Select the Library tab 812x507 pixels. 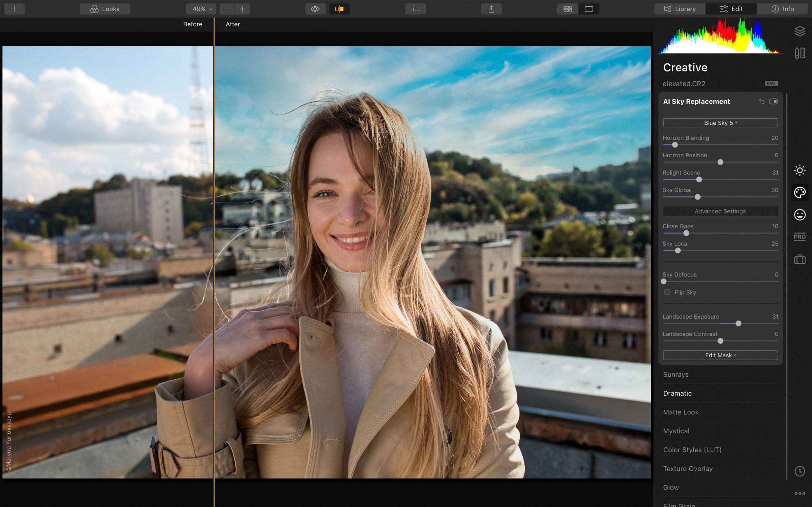679,9
